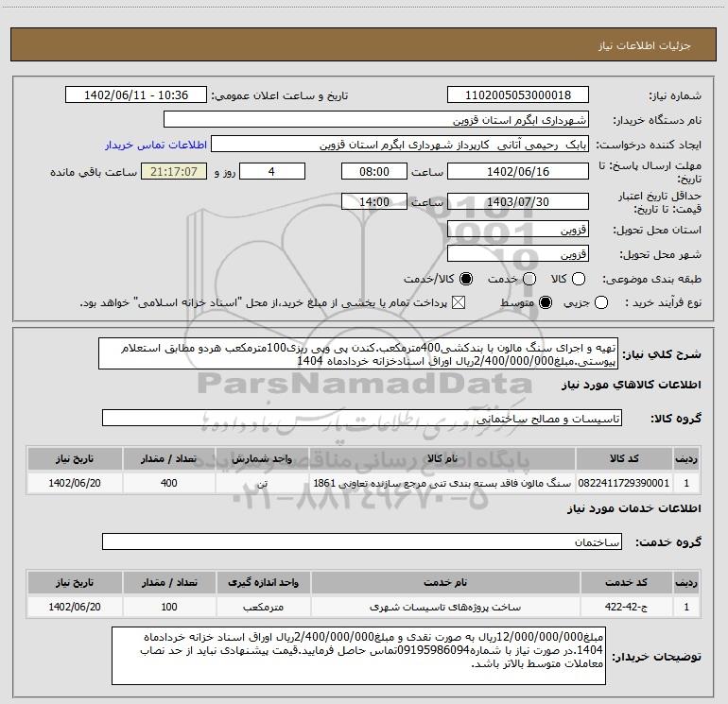Click the کد خدمت column header

626,582
